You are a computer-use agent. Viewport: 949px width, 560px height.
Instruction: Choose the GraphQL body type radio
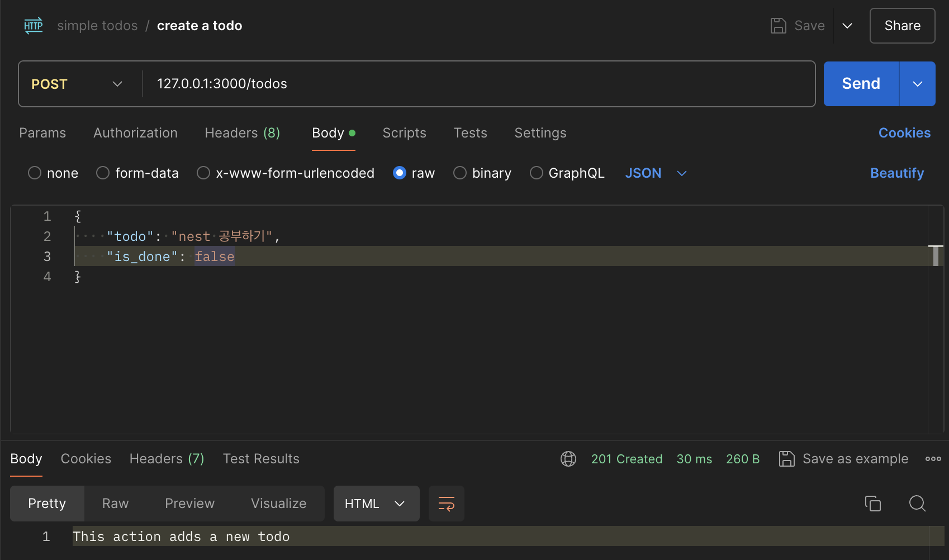point(537,173)
